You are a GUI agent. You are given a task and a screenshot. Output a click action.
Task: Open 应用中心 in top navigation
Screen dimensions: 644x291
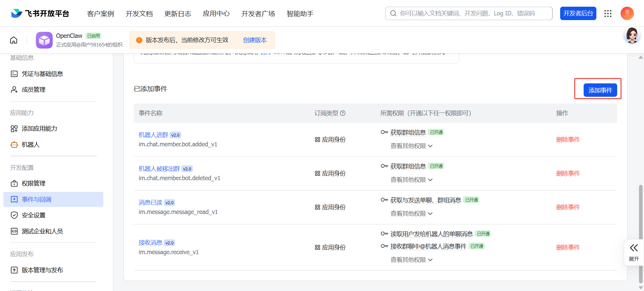216,14
